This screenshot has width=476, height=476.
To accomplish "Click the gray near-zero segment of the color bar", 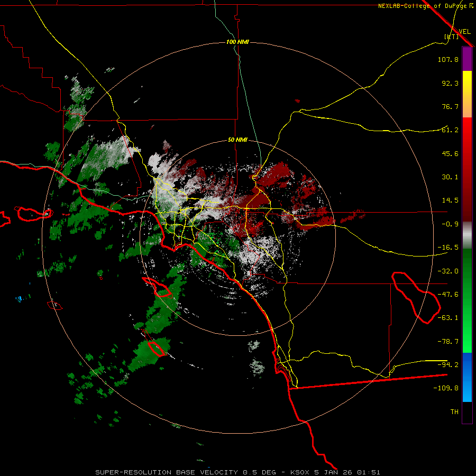I will (467, 235).
